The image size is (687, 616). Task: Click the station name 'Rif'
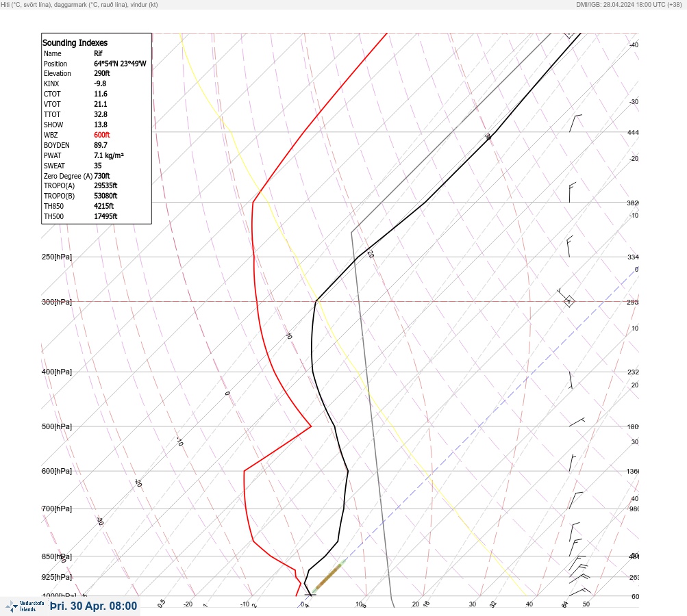point(98,53)
